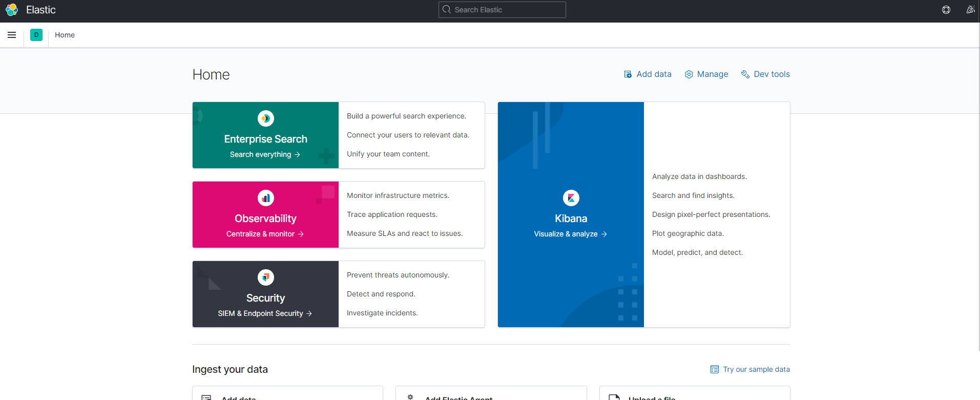Click the Add data link

point(648,74)
